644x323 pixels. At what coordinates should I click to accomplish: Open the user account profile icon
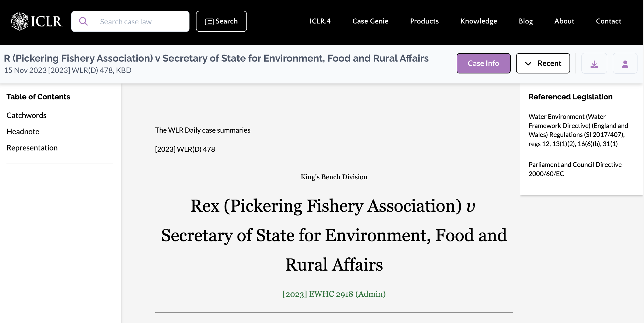[625, 63]
